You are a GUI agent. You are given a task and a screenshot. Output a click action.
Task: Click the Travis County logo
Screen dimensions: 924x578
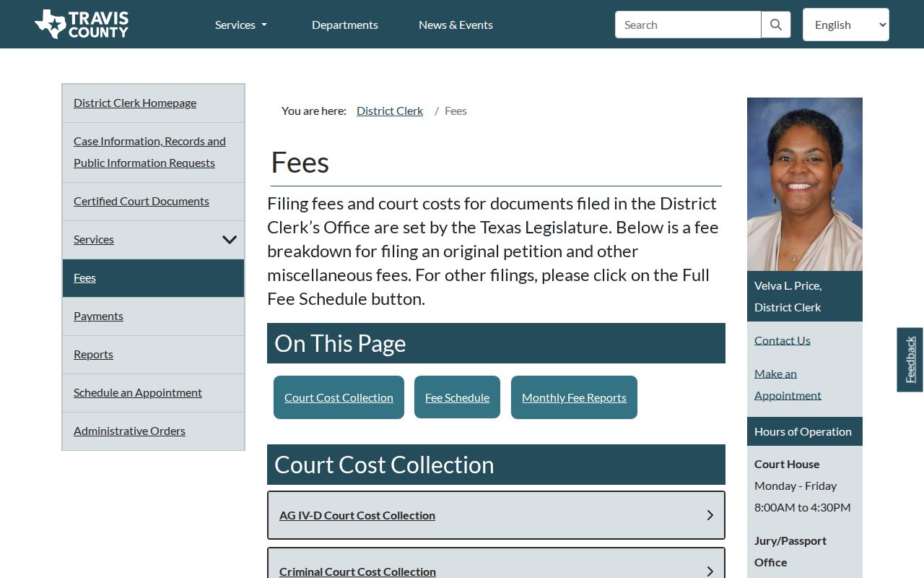tap(82, 25)
